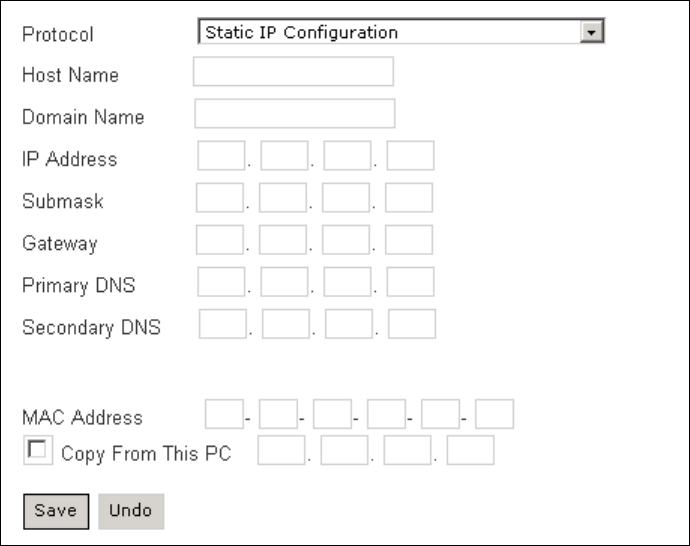This screenshot has height=546, width=690.
Task: Click the Undo button
Action: [131, 511]
